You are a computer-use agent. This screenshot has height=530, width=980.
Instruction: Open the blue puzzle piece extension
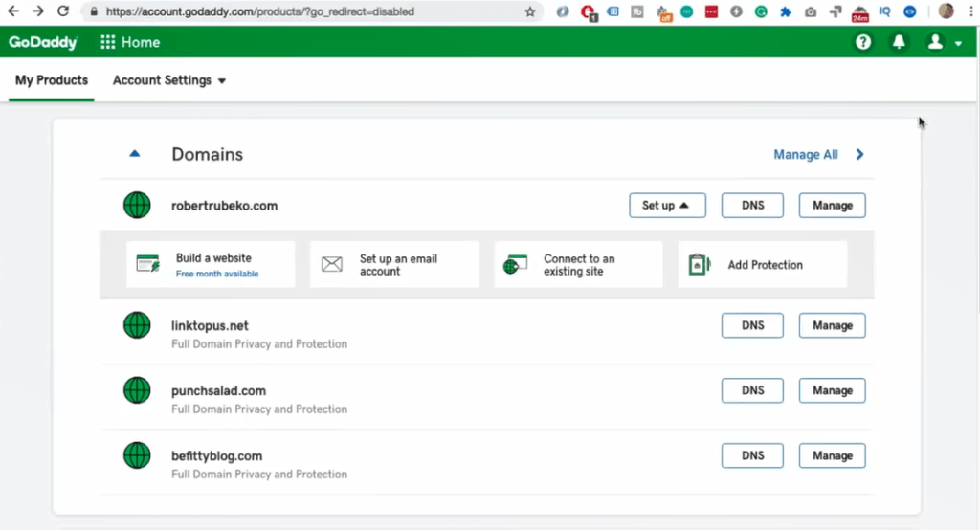pyautogui.click(x=786, y=11)
